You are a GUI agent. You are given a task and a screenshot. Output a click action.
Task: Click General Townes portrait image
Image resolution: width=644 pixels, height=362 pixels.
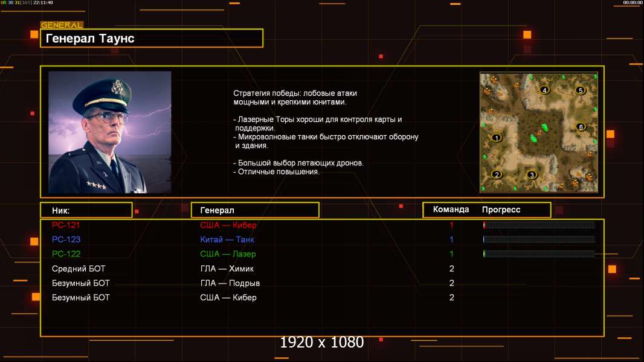click(110, 132)
